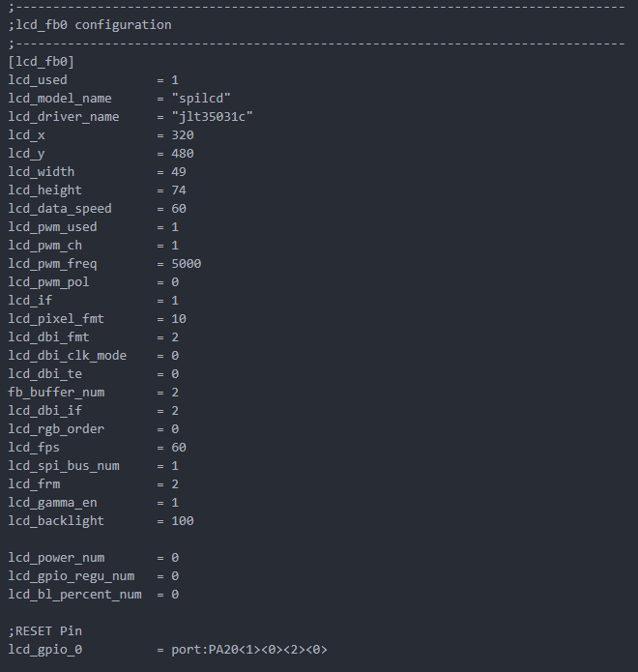Viewport: 638px width, 672px height.
Task: Click the lcd_y value 480
Action: [x=183, y=154]
